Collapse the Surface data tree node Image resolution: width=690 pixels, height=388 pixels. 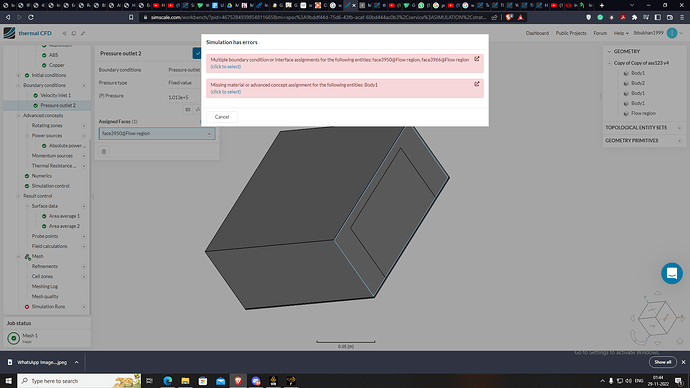pyautogui.click(x=27, y=206)
